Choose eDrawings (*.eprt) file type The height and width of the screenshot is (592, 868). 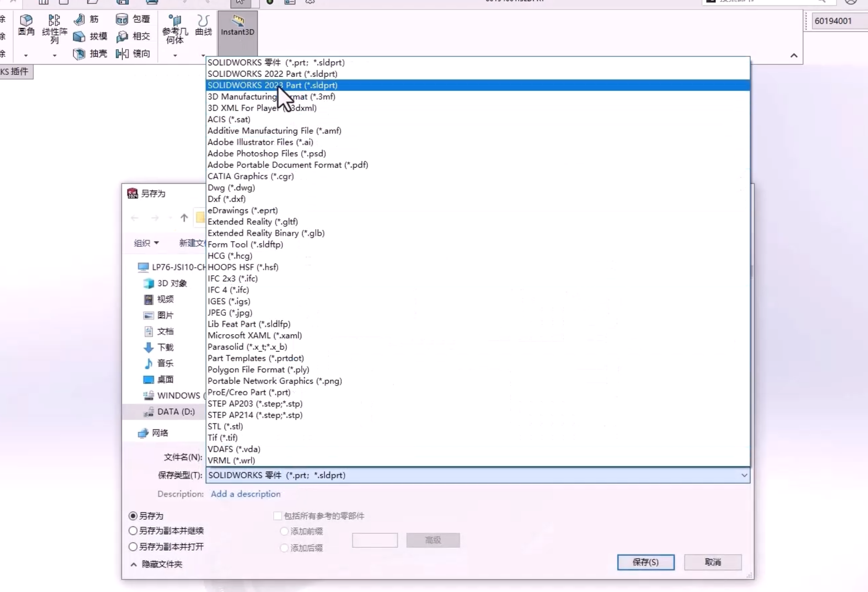coord(478,210)
